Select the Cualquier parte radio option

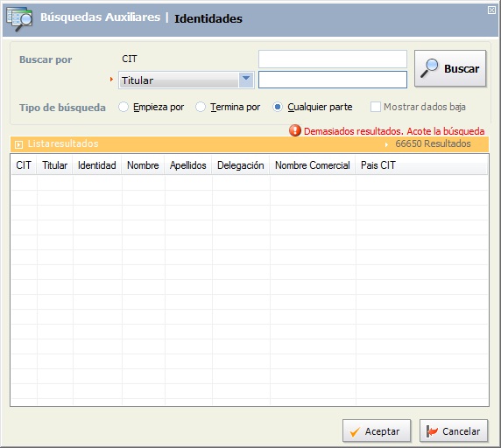(x=278, y=107)
